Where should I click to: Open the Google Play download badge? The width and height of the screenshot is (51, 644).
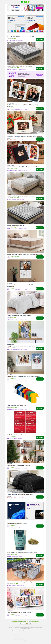coord(29,622)
